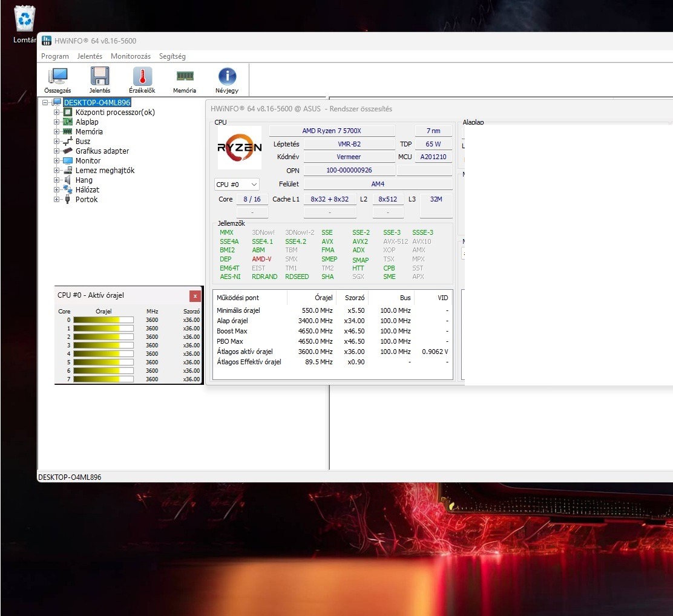
Task: Expand the Lemez meghajtók node
Action: [x=56, y=171]
